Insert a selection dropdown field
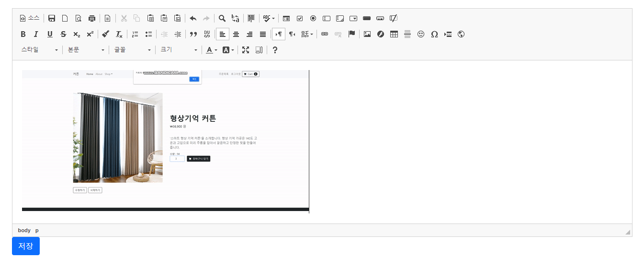The height and width of the screenshot is (259, 644). [x=353, y=18]
